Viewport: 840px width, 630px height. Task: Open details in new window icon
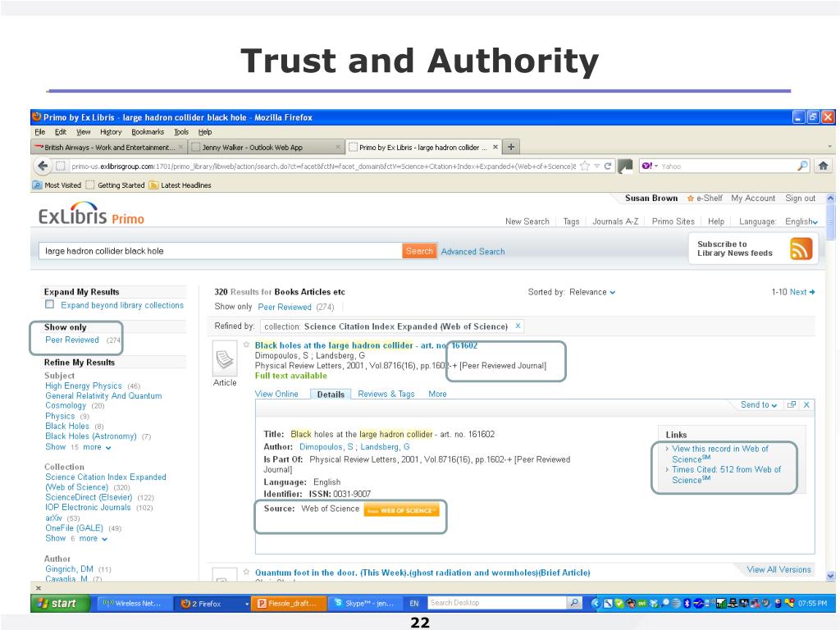click(x=792, y=405)
